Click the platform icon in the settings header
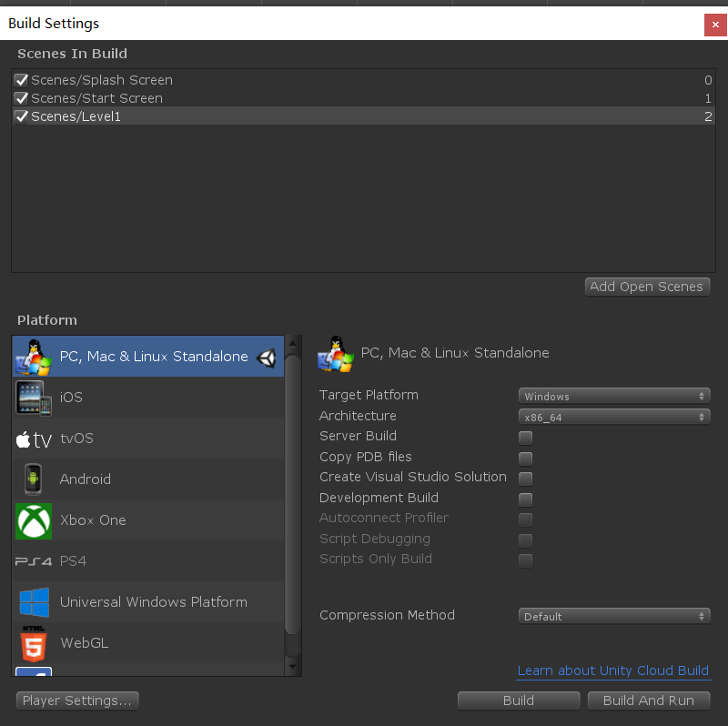The width and height of the screenshot is (728, 726). (x=335, y=354)
